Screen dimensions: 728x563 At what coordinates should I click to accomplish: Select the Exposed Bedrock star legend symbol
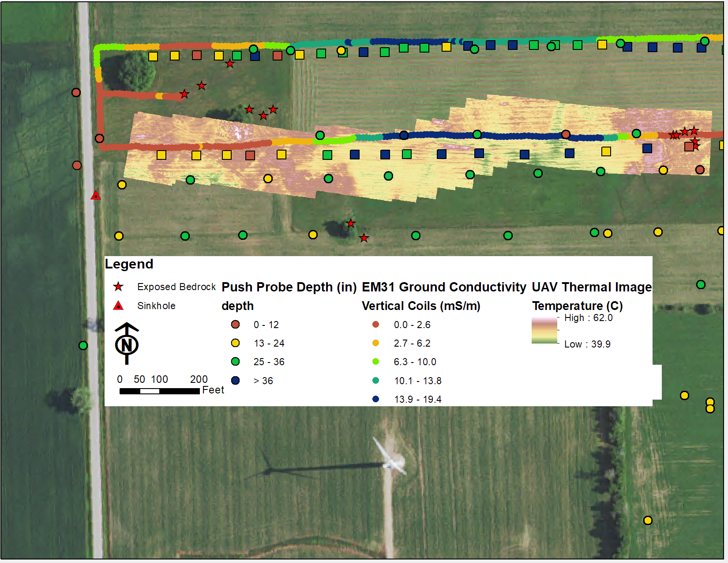120,287
